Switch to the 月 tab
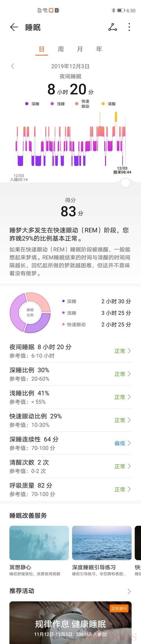This screenshot has height=644, width=141. click(80, 49)
